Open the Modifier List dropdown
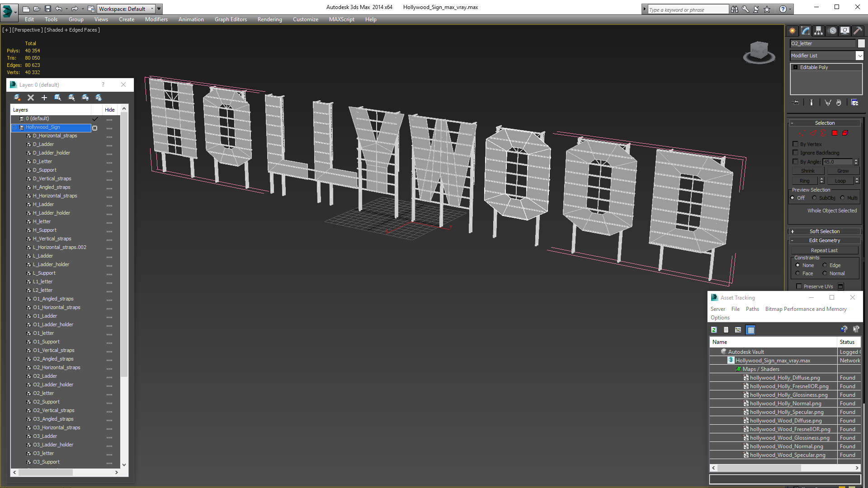The width and height of the screenshot is (868, 488). (860, 56)
